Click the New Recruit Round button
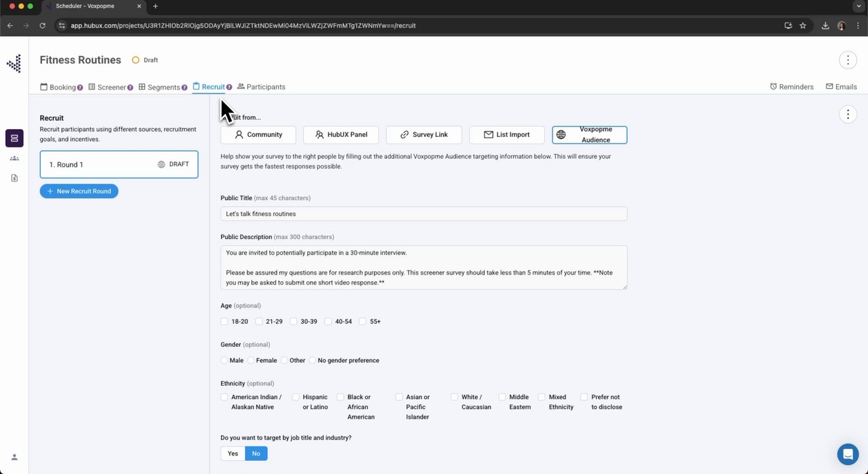 pyautogui.click(x=79, y=191)
